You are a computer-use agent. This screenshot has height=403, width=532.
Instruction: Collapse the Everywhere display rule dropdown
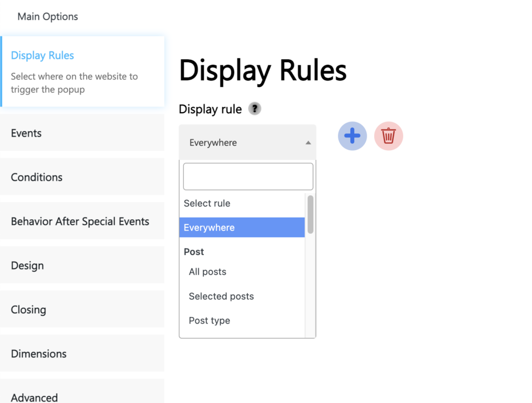click(x=247, y=142)
